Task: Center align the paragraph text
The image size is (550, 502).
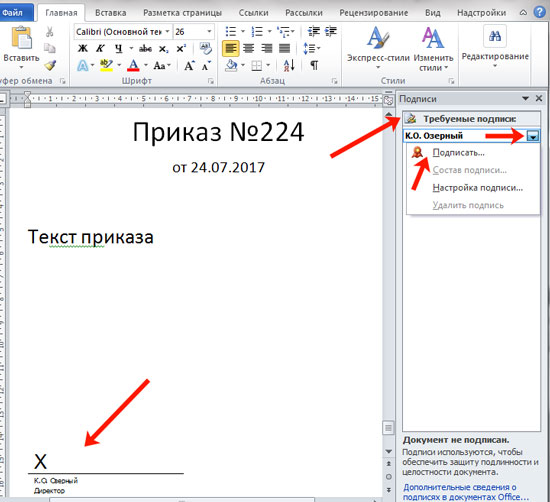Action: tap(249, 48)
